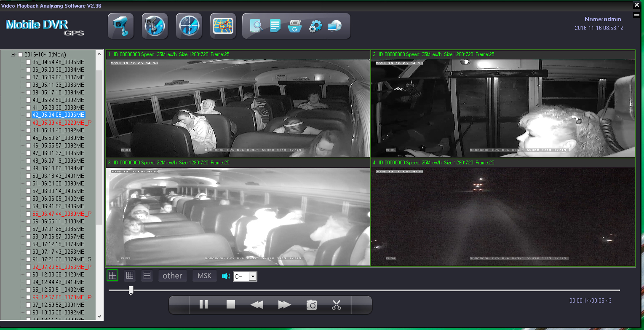Switch to four-camera grid layout
The width and height of the screenshot is (644, 330).
tap(112, 276)
